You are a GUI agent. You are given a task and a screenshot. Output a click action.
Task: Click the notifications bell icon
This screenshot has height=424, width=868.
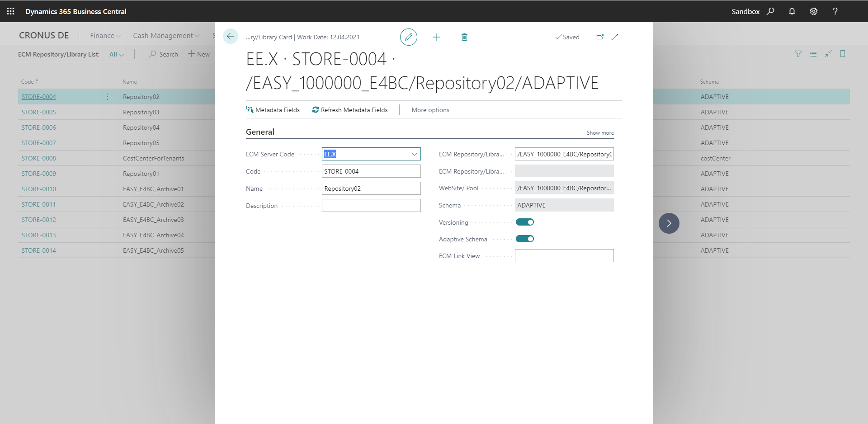pyautogui.click(x=792, y=11)
